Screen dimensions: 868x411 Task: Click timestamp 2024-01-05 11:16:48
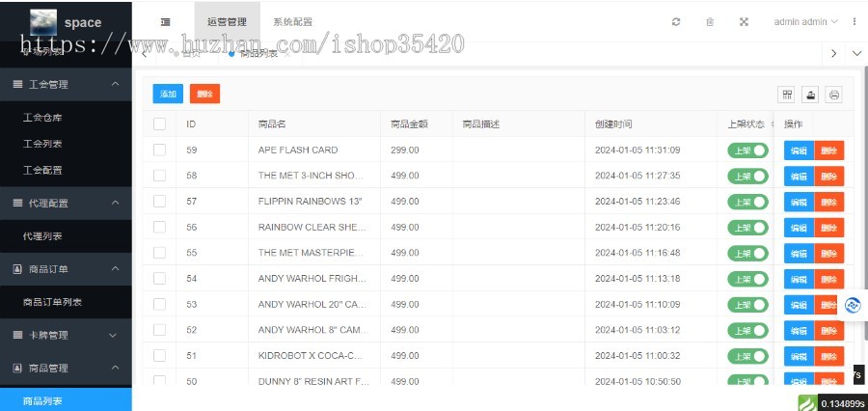(x=637, y=253)
